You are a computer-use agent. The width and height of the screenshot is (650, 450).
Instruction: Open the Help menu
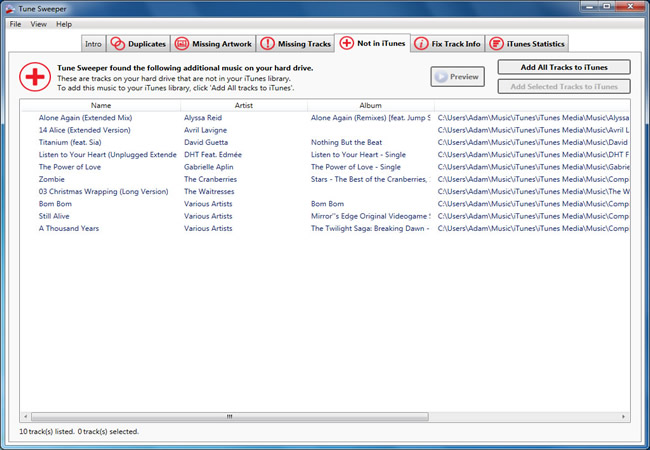64,24
